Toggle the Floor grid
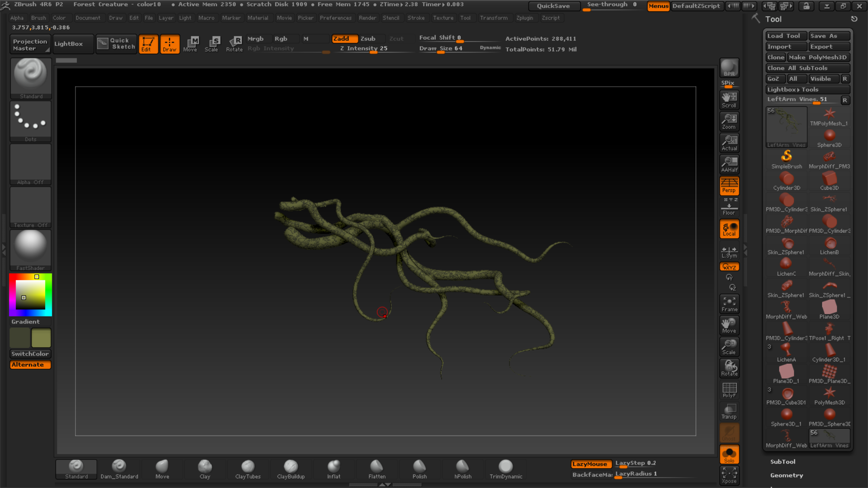Image resolution: width=868 pixels, height=488 pixels. pos(729,207)
